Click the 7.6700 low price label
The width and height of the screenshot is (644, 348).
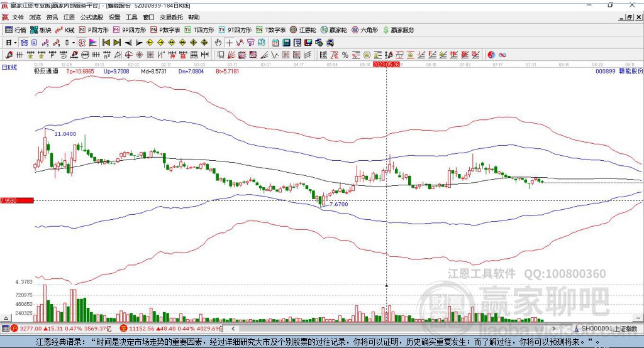click(338, 204)
